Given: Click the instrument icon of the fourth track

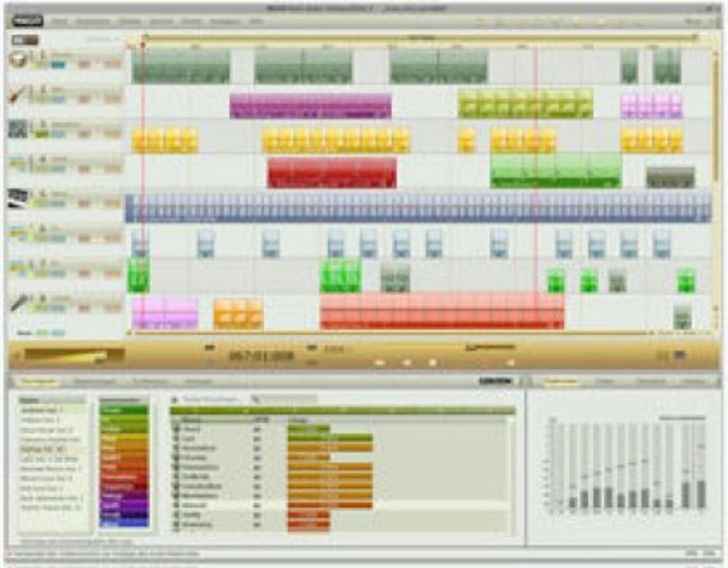Looking at the screenshot, I should 18,165.
